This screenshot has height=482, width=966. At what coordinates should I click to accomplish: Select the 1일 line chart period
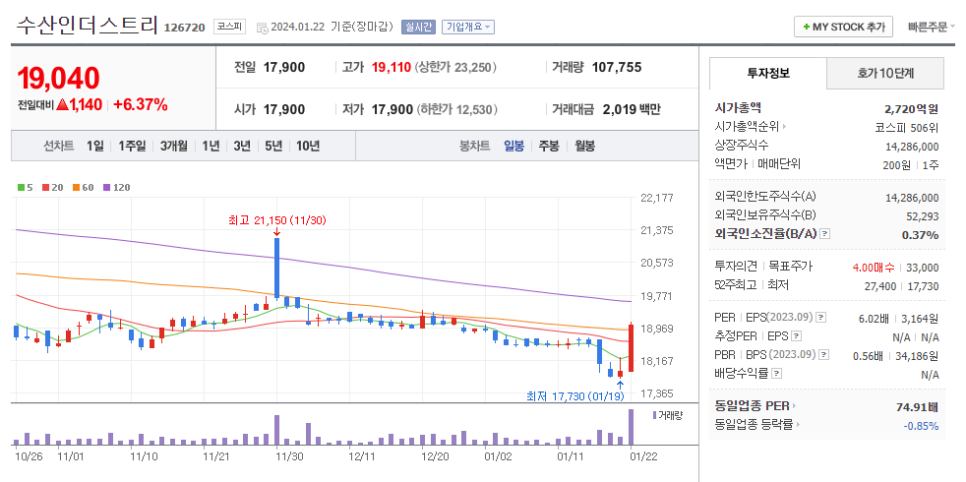coord(95,146)
